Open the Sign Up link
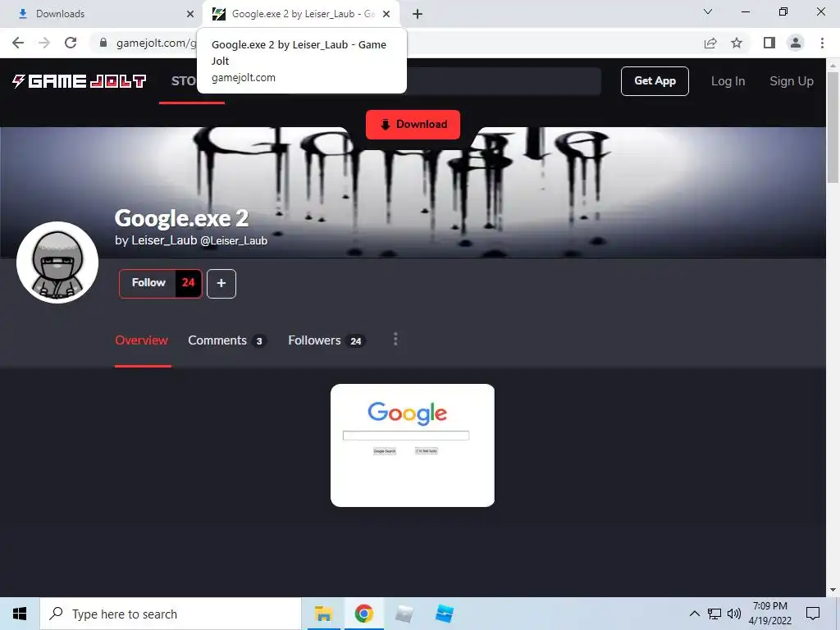The image size is (840, 630). pyautogui.click(x=792, y=81)
